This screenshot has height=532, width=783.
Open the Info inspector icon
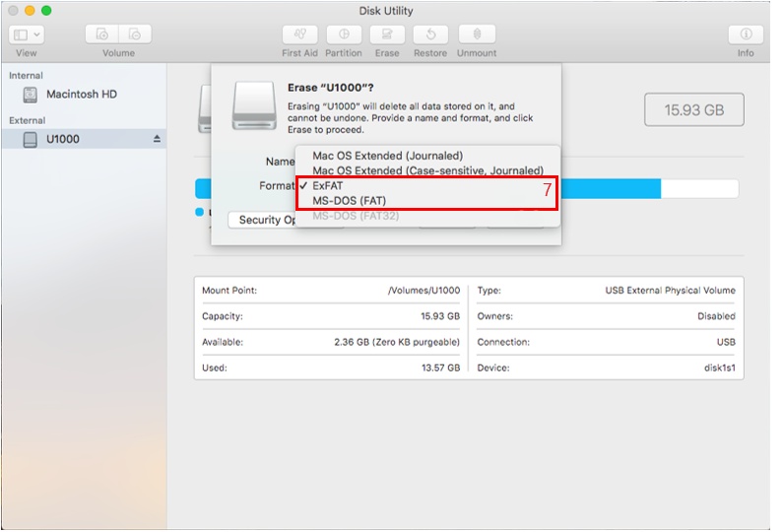[746, 34]
